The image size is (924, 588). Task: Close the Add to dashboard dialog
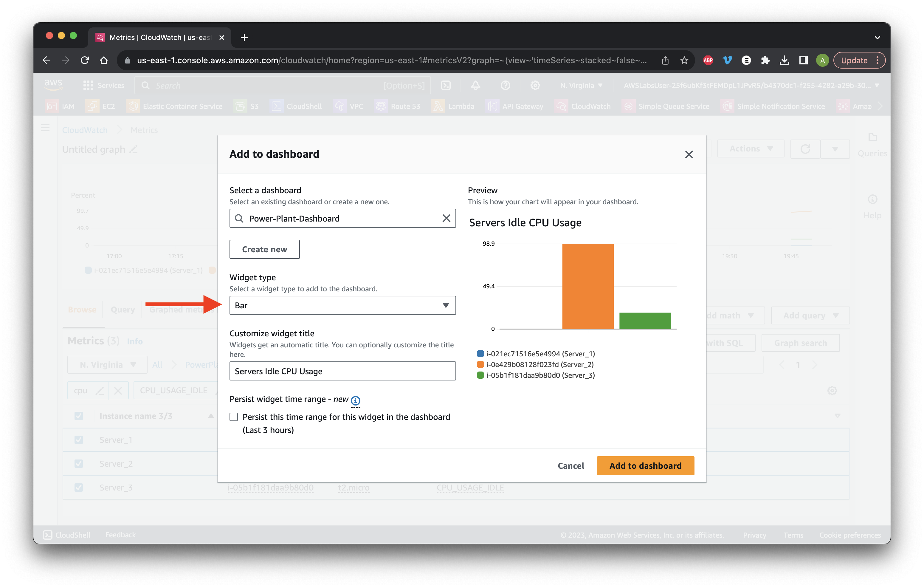(x=689, y=154)
